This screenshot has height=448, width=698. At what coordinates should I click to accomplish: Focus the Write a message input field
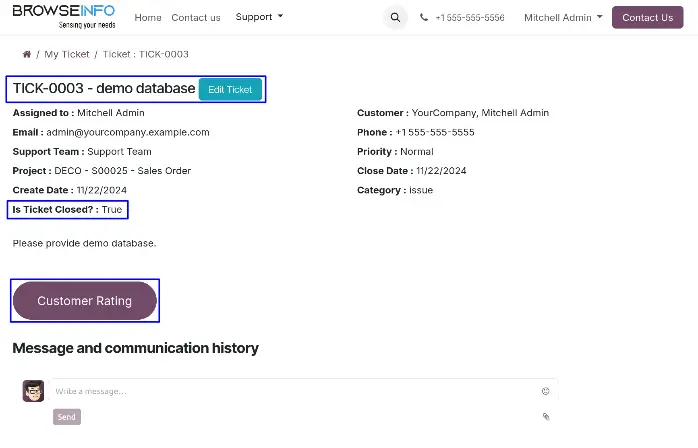290,391
